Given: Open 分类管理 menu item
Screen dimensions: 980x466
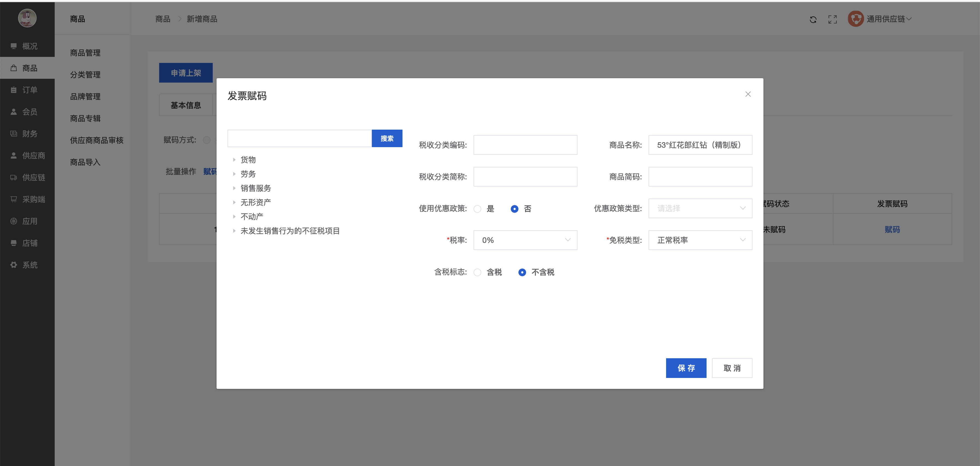Looking at the screenshot, I should [x=85, y=75].
